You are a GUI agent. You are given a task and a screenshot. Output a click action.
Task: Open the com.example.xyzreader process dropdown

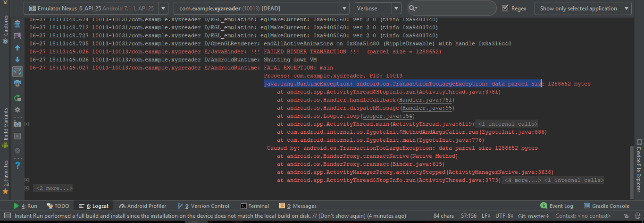tap(261, 8)
